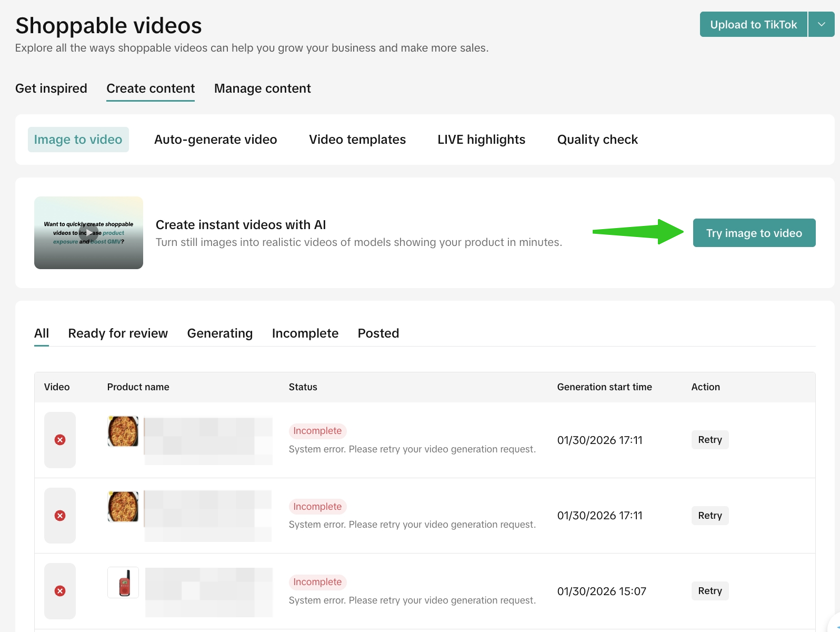Show videos in Generating status

pyautogui.click(x=219, y=333)
